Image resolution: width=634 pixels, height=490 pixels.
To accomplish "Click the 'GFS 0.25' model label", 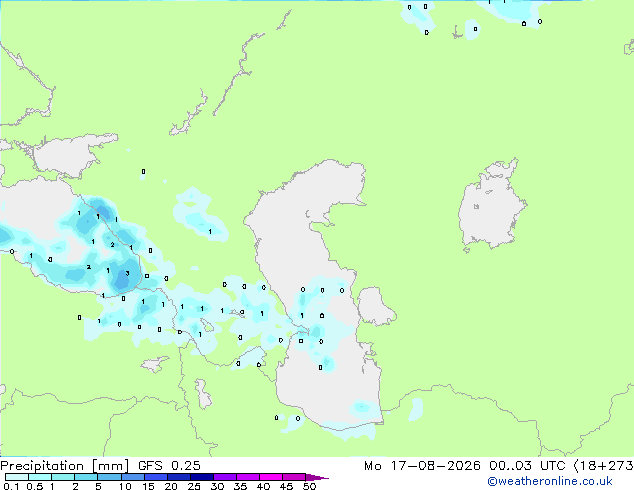I will tap(169, 466).
